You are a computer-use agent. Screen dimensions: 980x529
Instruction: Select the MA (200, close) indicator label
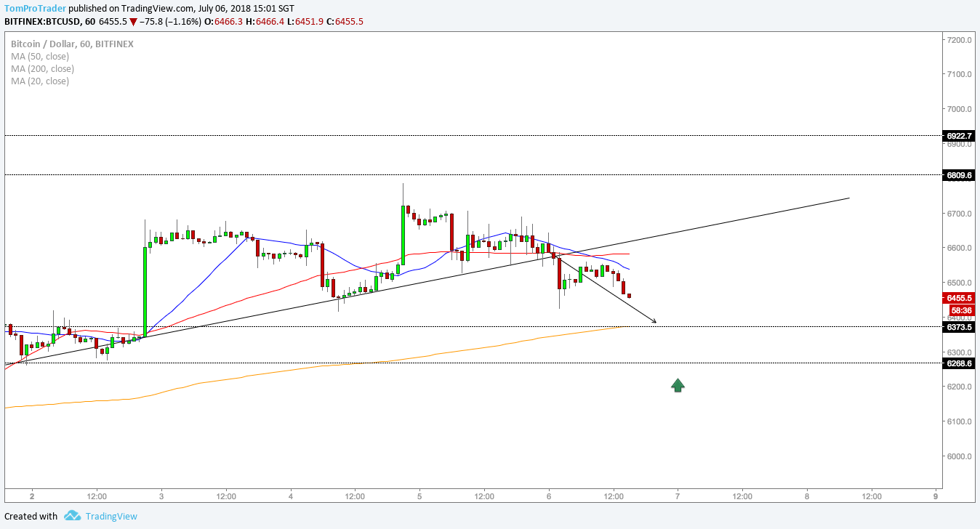[42, 69]
